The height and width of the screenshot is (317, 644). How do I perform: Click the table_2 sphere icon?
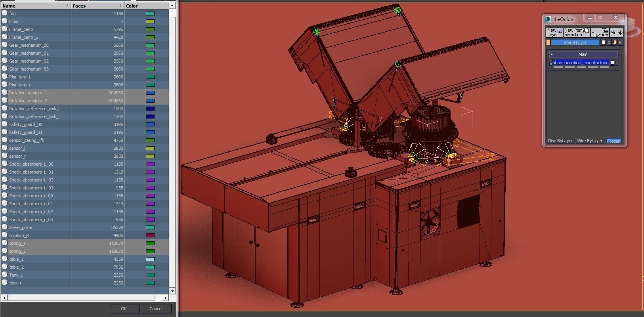point(4,267)
